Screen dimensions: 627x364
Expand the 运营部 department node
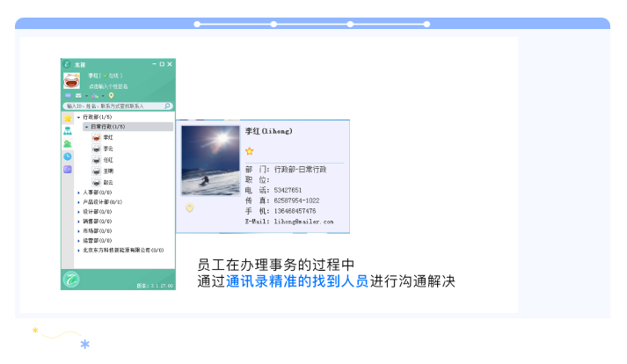point(78,241)
